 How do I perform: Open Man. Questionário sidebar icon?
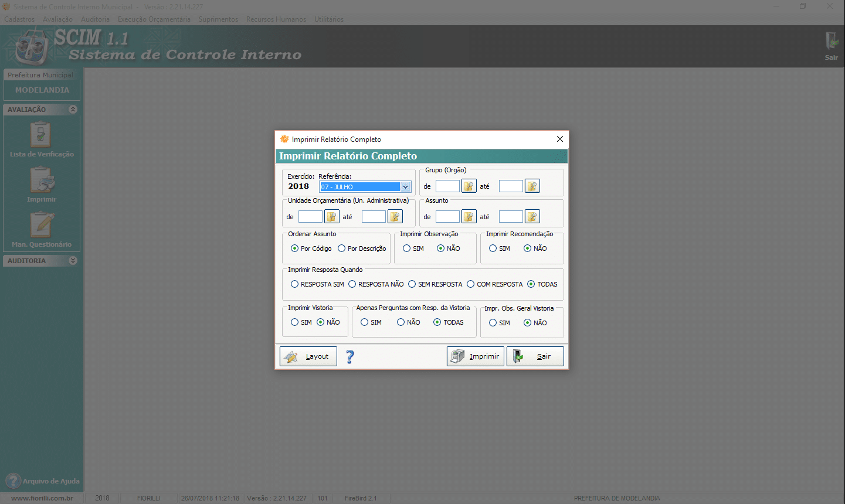42,226
